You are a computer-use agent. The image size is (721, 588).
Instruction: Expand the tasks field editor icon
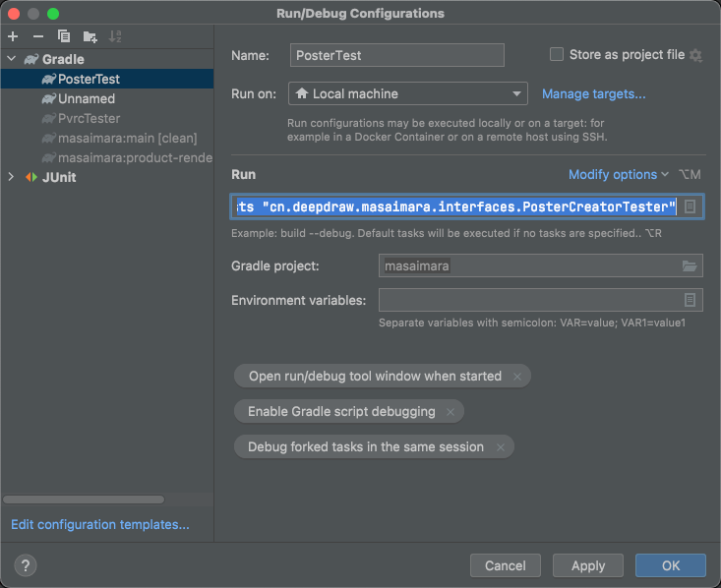pyautogui.click(x=690, y=206)
